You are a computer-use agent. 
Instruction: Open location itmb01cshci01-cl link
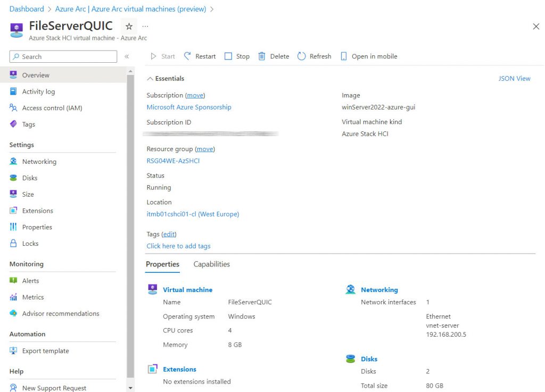coord(193,214)
